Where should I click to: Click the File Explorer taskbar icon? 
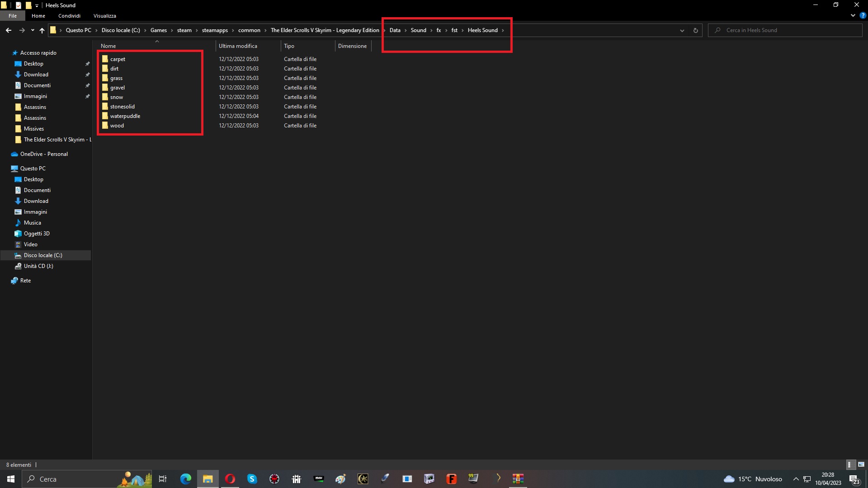coord(208,479)
